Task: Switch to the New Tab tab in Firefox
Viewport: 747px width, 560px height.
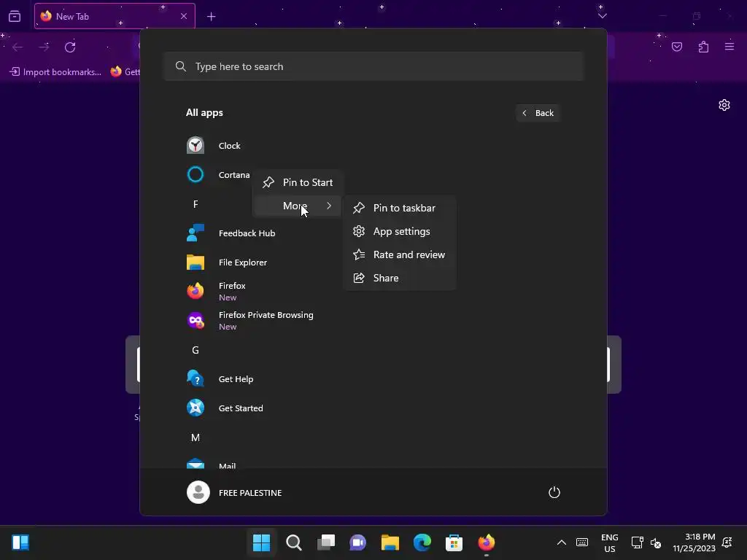Action: coord(115,16)
